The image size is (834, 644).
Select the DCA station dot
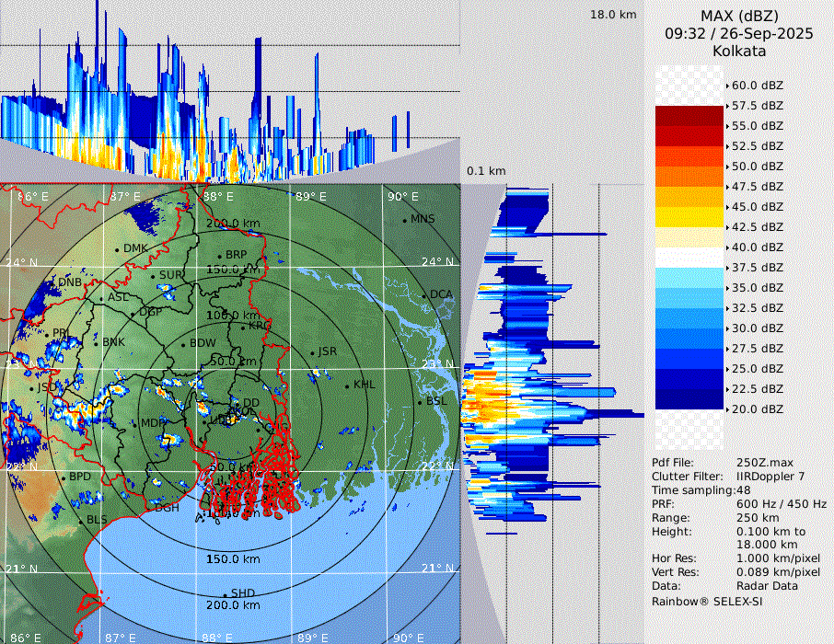click(424, 295)
